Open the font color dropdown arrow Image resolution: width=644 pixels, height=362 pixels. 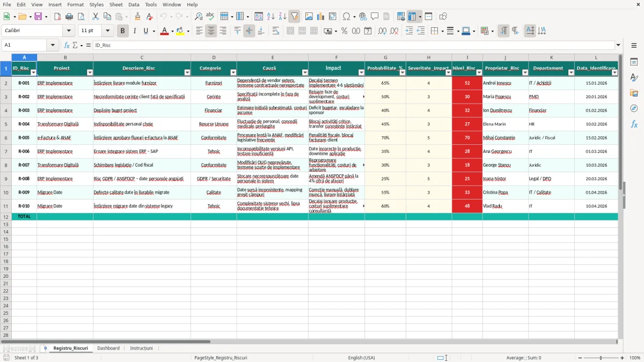pyautogui.click(x=172, y=31)
